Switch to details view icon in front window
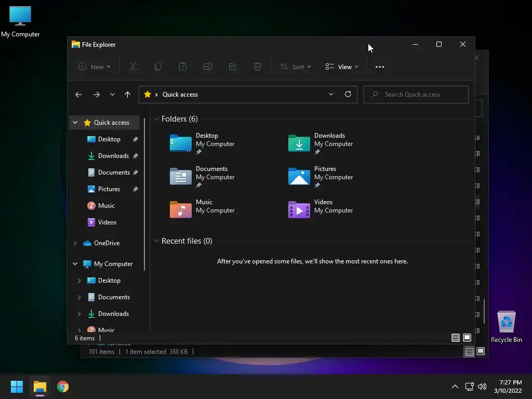 [456, 338]
